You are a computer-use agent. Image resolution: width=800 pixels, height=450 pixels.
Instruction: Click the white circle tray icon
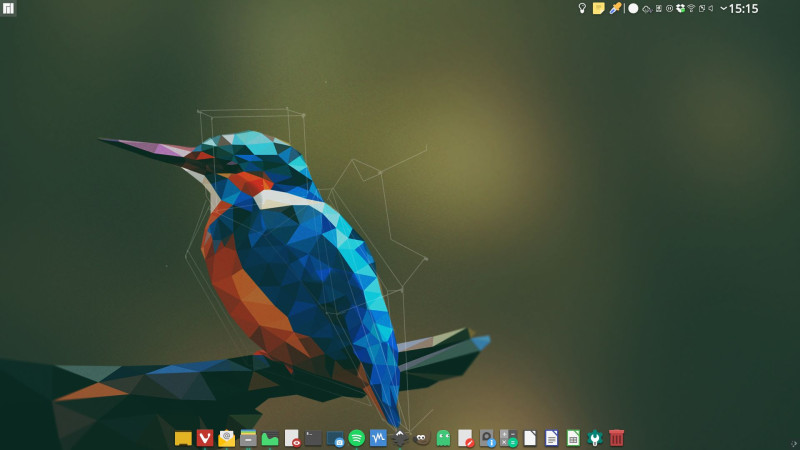(633, 8)
